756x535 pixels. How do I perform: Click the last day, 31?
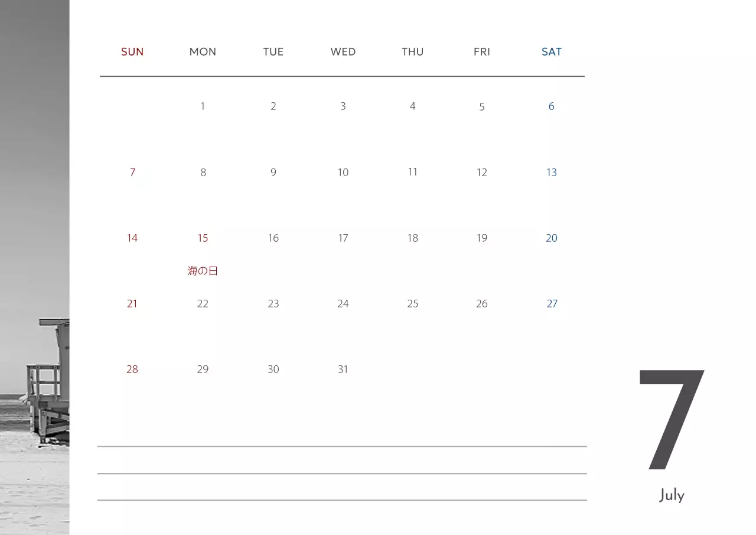pos(343,369)
